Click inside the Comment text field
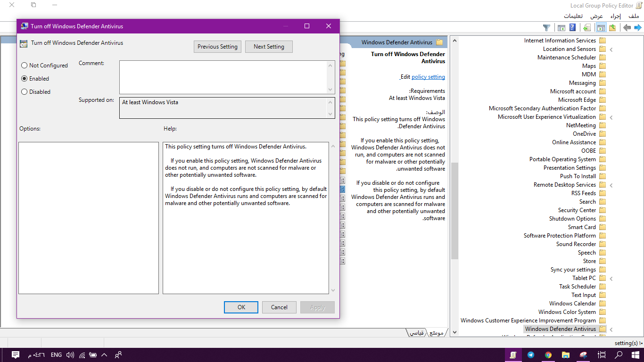The height and width of the screenshot is (362, 644). pyautogui.click(x=223, y=77)
